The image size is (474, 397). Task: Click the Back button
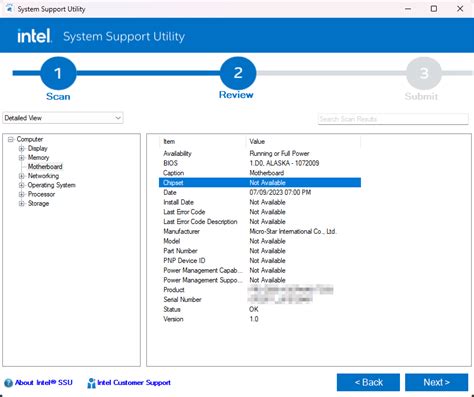click(x=368, y=382)
